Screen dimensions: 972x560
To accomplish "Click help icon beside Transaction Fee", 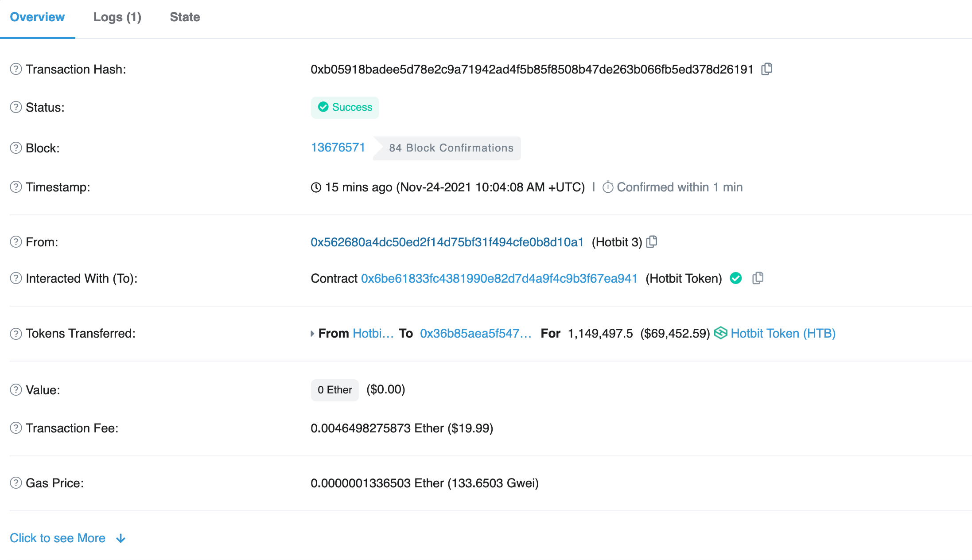I will (x=16, y=428).
